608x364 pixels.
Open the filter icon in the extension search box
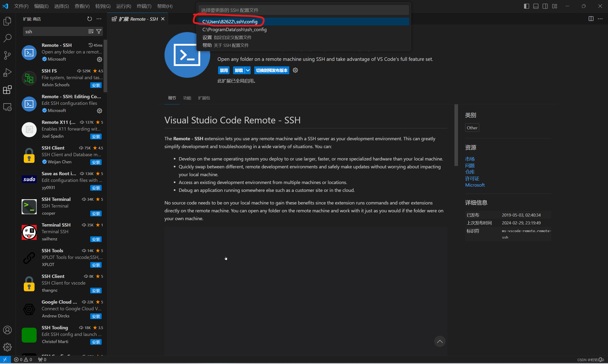coord(99,31)
